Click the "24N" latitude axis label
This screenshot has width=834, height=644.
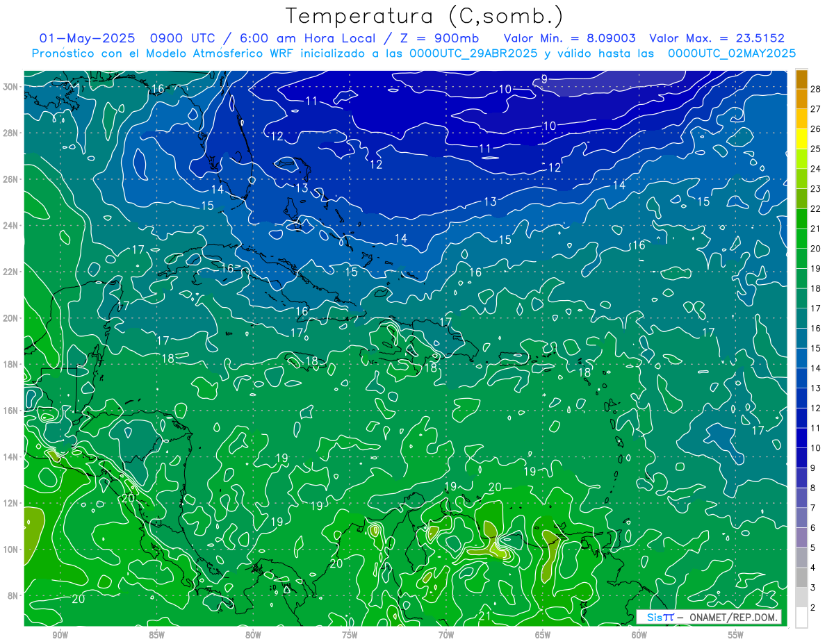click(12, 226)
